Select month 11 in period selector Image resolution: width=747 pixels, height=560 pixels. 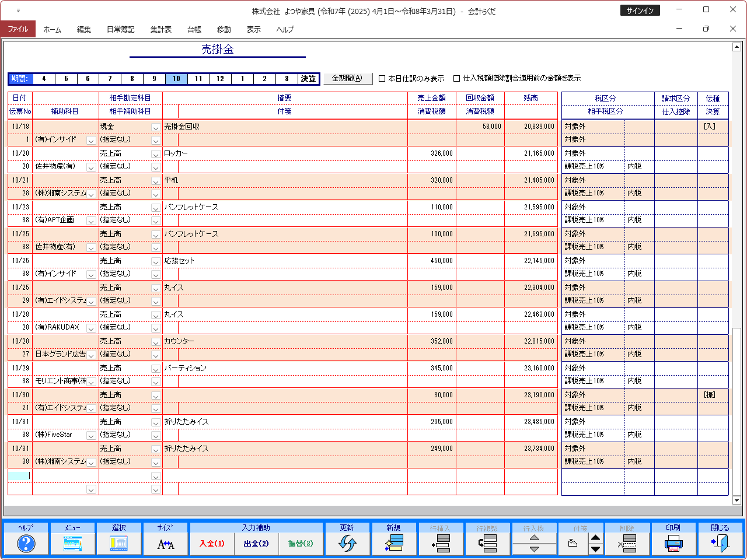[x=198, y=79]
